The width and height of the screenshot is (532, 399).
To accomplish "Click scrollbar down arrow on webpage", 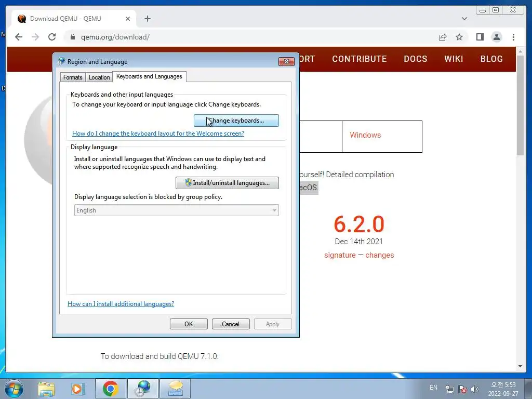I will (x=520, y=366).
